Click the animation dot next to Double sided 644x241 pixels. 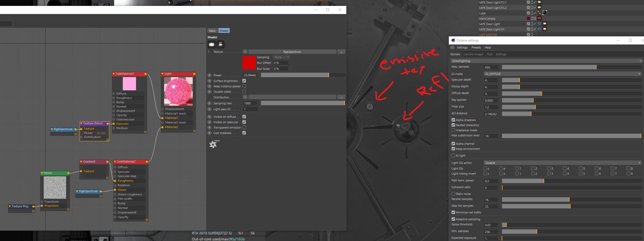click(x=209, y=92)
